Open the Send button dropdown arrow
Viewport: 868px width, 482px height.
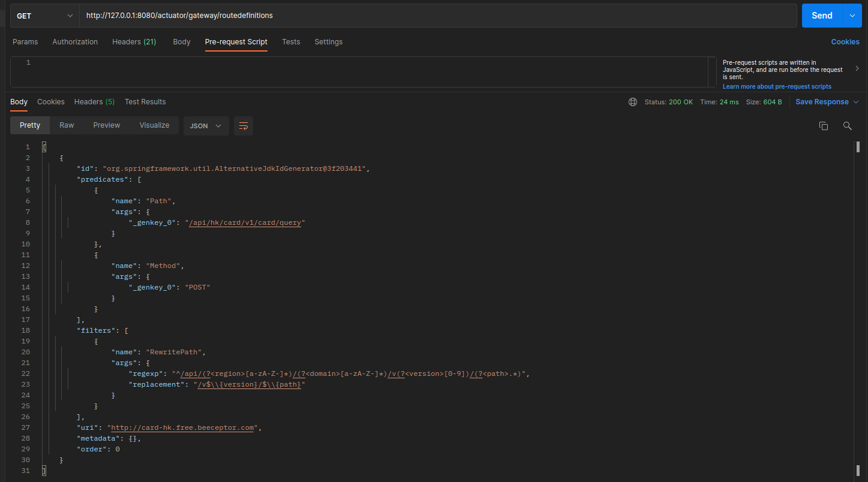pos(852,16)
